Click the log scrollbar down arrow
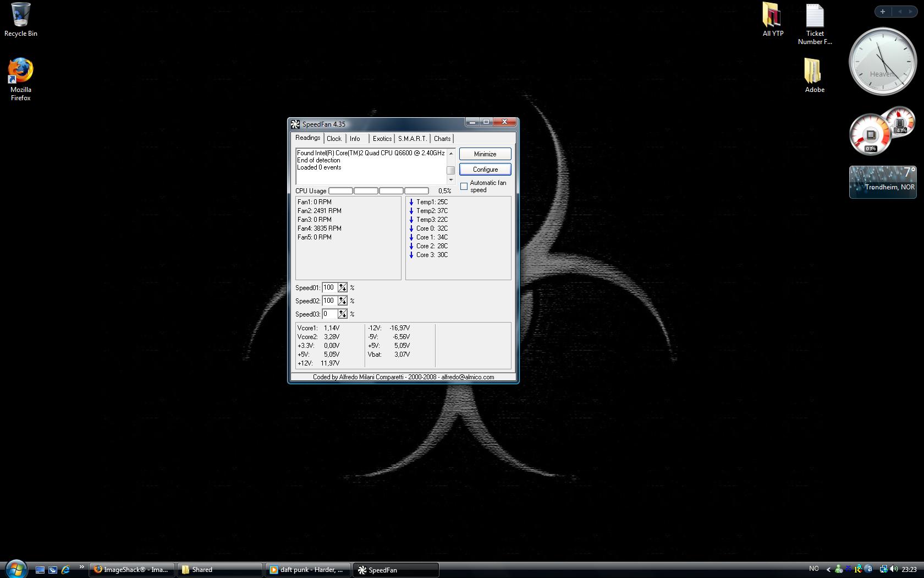924x578 pixels. [x=451, y=179]
